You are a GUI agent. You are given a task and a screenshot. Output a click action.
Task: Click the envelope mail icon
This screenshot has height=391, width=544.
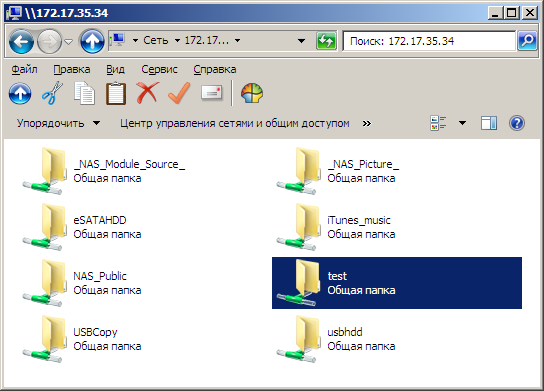coord(212,93)
